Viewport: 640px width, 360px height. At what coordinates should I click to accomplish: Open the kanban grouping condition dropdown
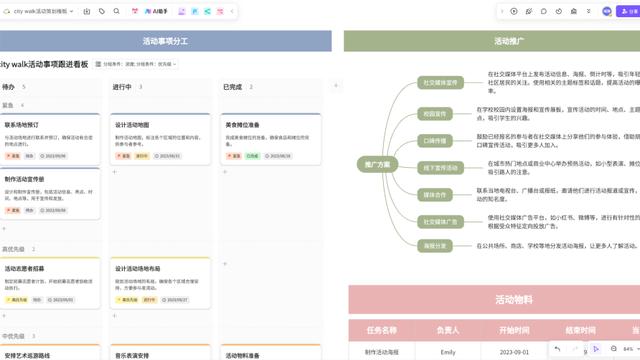coord(136,64)
